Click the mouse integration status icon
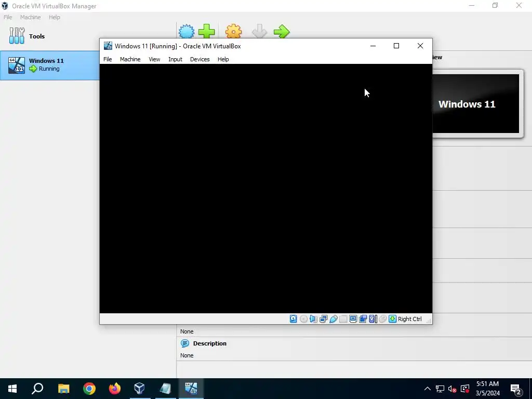Image resolution: width=532 pixels, height=399 pixels. (x=383, y=319)
